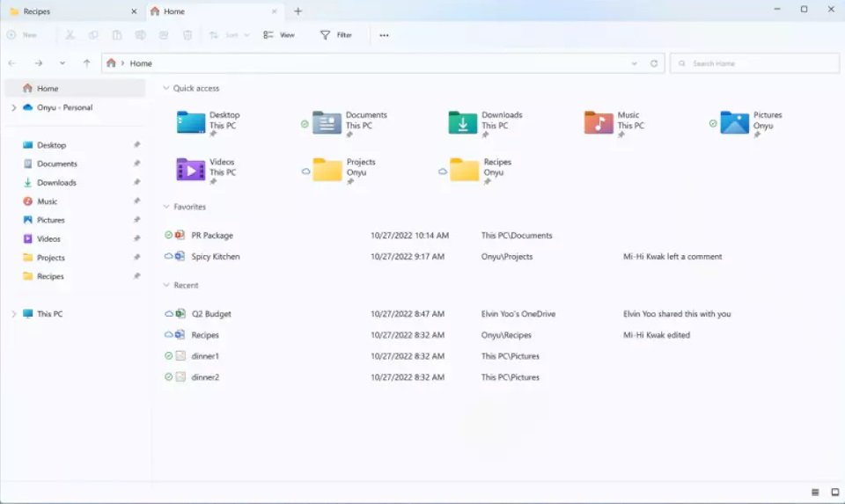The height and width of the screenshot is (504, 845).
Task: Open the recent locations dropdown arrow
Action: tap(62, 63)
